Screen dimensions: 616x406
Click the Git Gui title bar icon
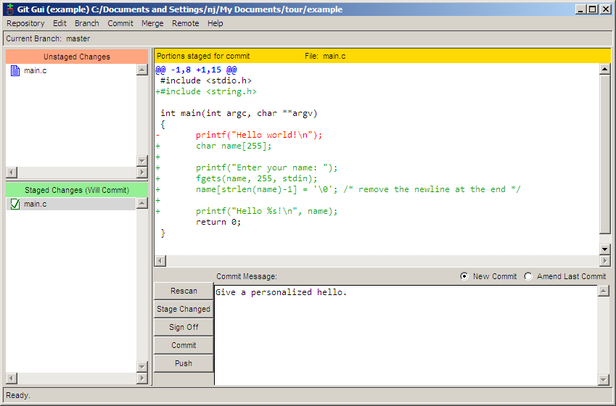tap(9, 7)
